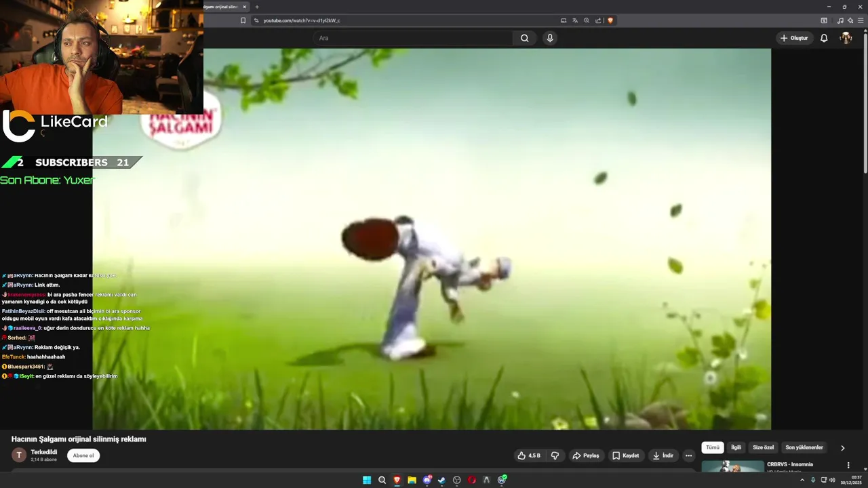Dislike the video with thumbs down

click(x=555, y=455)
